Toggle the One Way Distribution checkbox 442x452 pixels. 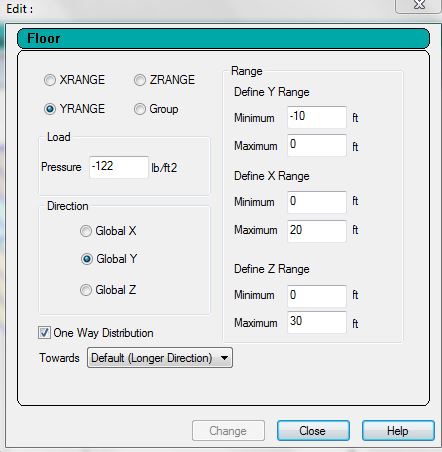[44, 333]
